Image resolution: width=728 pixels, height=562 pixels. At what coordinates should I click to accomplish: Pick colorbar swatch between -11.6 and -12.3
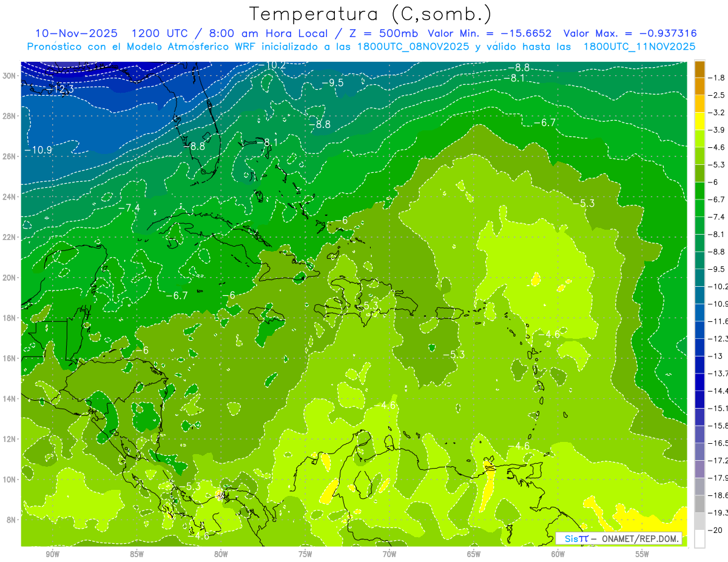(x=699, y=329)
